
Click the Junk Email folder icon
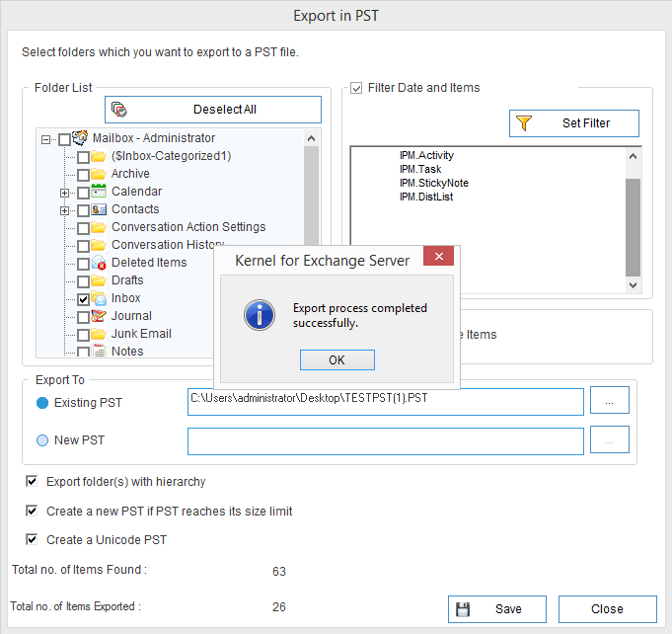(x=99, y=334)
